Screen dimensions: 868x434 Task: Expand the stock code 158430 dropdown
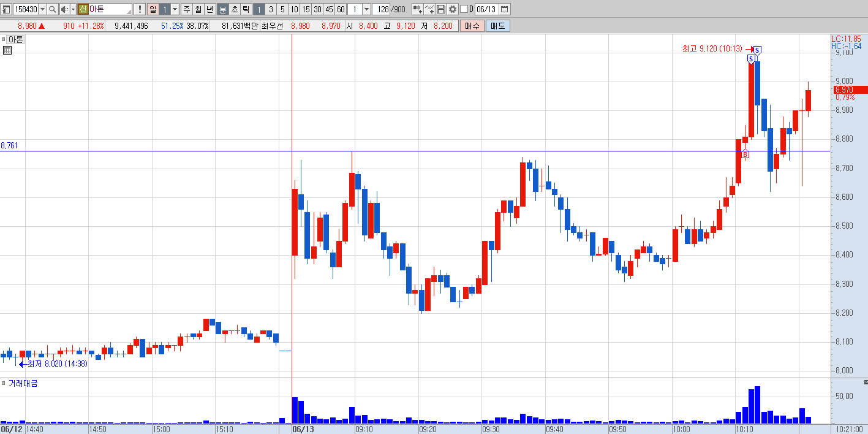[42, 9]
